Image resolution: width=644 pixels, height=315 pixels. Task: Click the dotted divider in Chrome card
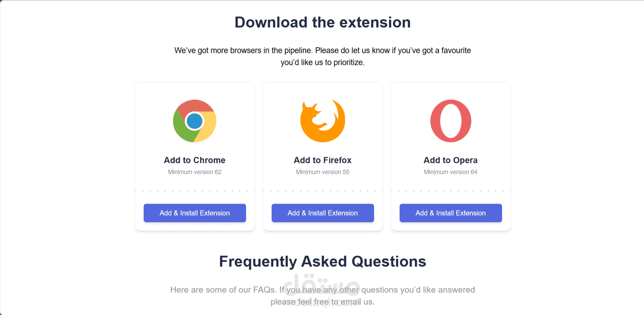pos(195,191)
